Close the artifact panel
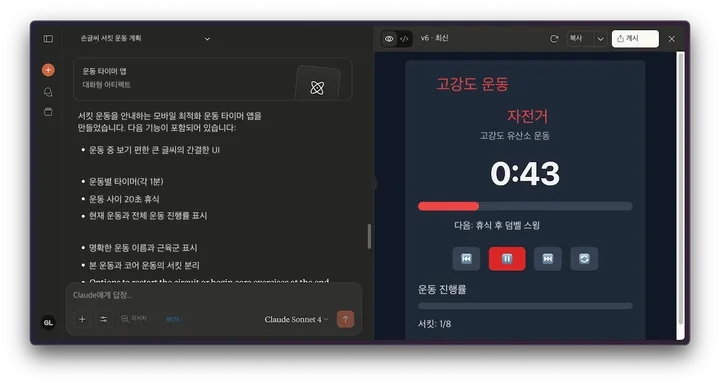Viewport: 720px width, 385px height. [x=672, y=39]
